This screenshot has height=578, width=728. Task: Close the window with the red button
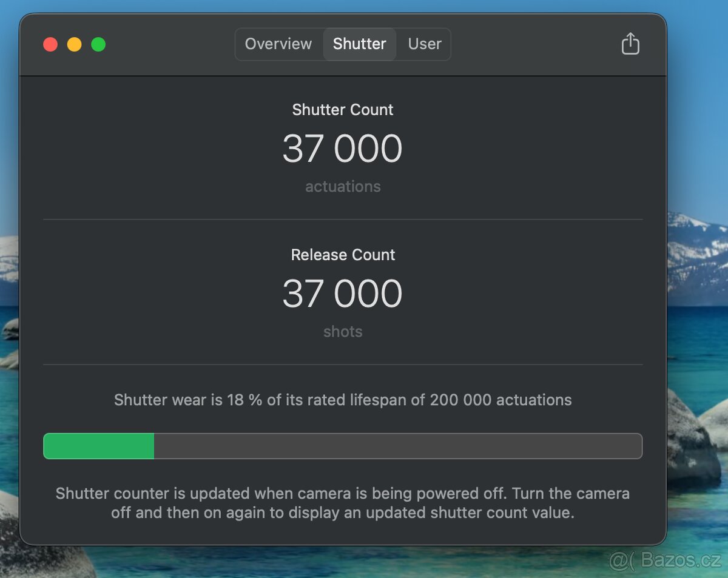pyautogui.click(x=50, y=44)
